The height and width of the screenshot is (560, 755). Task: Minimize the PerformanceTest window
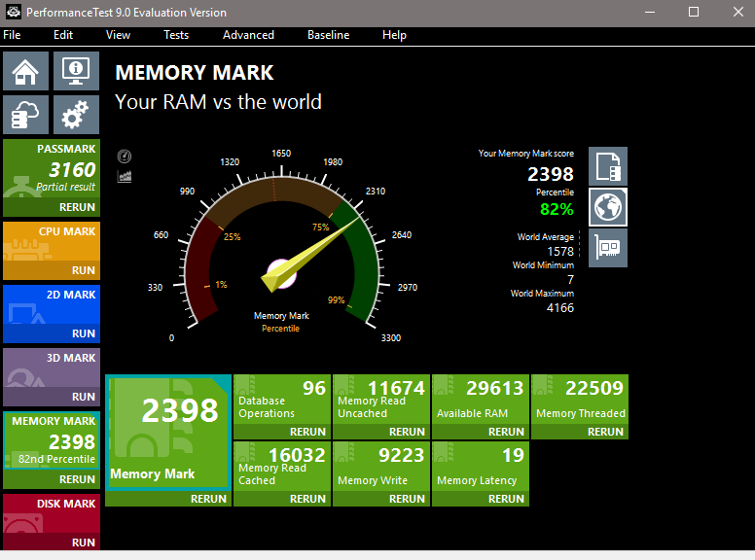tap(650, 12)
